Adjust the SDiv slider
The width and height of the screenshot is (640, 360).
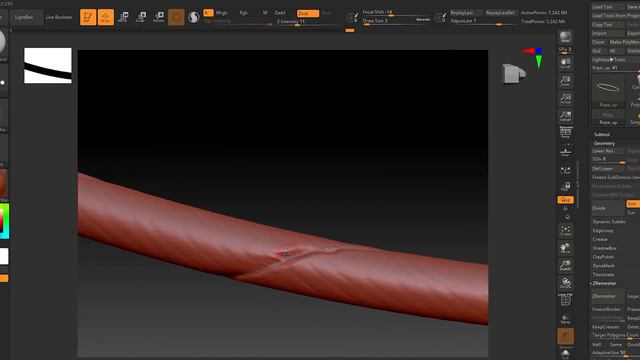click(608, 160)
